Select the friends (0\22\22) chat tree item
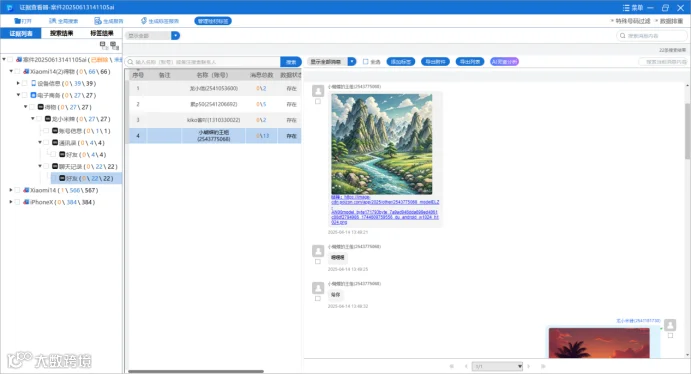 coord(86,178)
